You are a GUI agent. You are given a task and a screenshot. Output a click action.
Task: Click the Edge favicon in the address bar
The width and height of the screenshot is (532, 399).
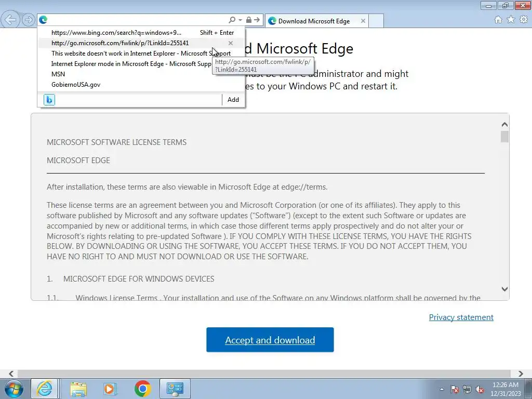point(43,20)
